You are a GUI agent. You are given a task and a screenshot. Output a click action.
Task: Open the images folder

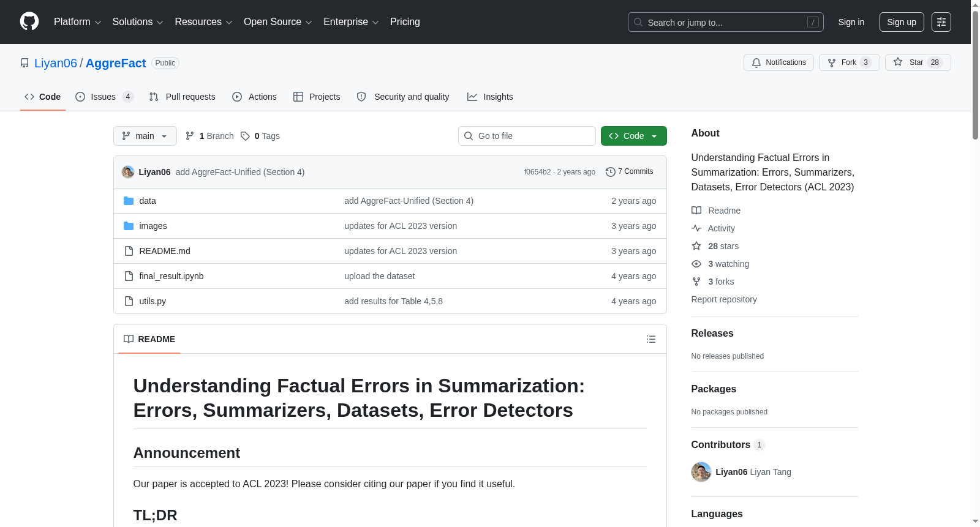pos(153,226)
